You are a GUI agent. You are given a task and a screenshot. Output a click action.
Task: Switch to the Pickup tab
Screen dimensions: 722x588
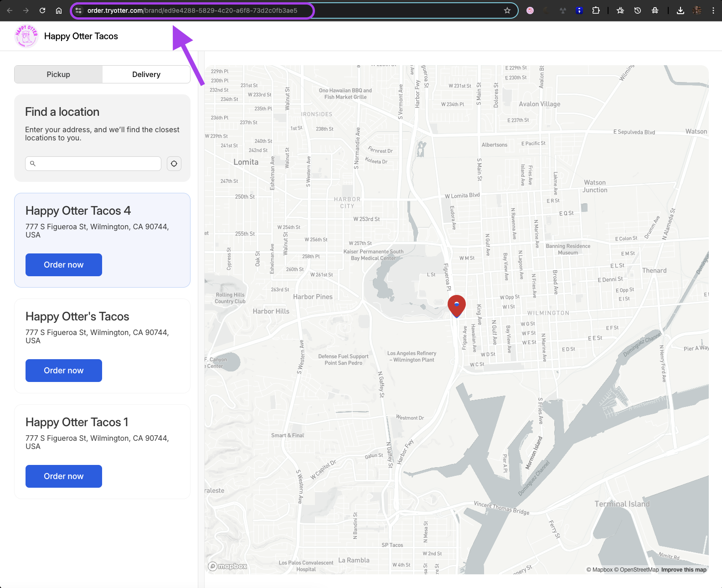[x=58, y=74]
